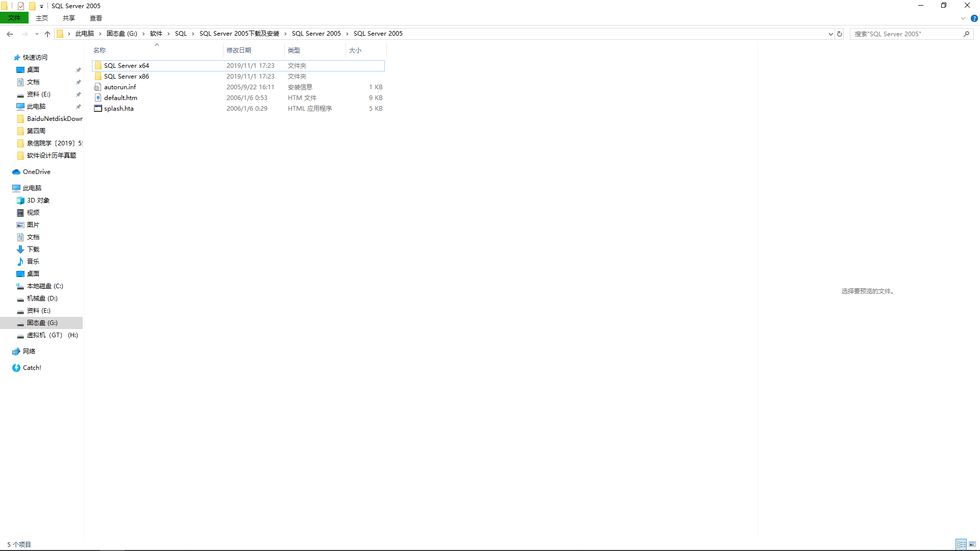Open address bar history dropdown

pos(830,34)
